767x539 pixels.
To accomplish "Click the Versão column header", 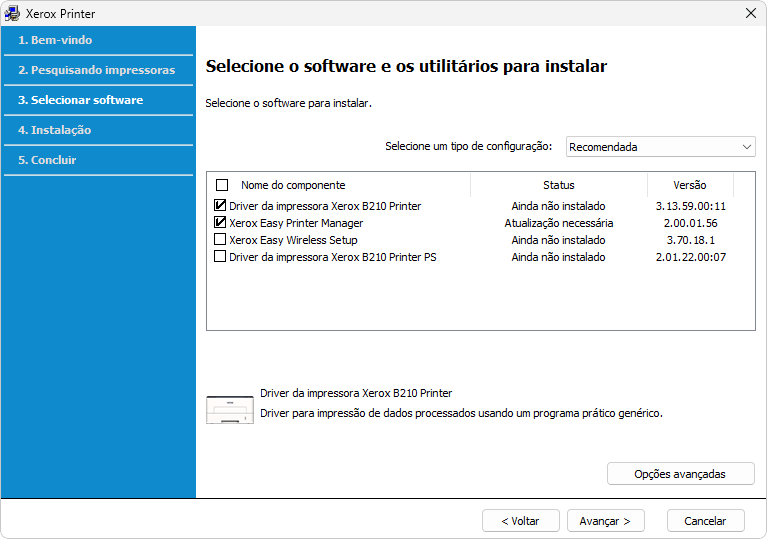I will click(690, 185).
